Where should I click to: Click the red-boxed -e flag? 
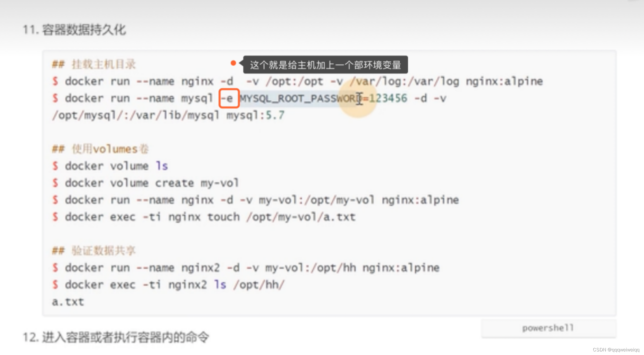click(229, 98)
